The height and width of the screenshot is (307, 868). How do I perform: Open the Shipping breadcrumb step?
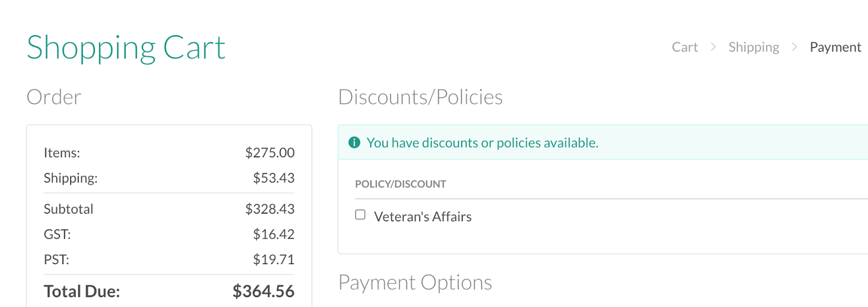pos(754,47)
